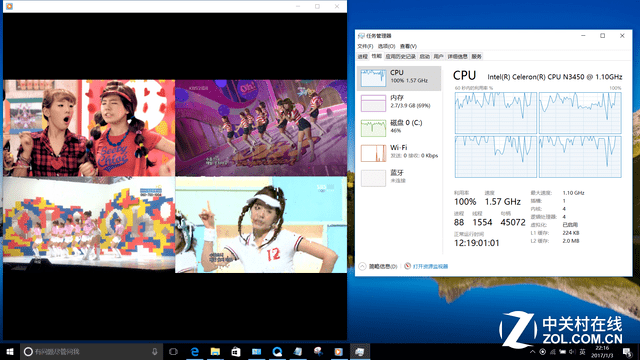Viewport: 640px width, 360px height.
Task: Select the 磁盘 0 (C:) disk entry
Action: 399,127
